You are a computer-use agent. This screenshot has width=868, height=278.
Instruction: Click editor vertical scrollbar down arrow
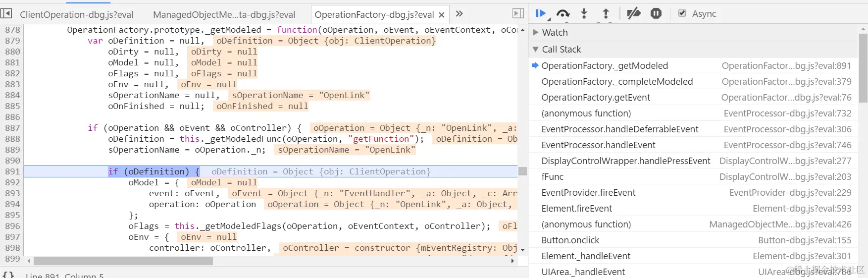click(522, 250)
